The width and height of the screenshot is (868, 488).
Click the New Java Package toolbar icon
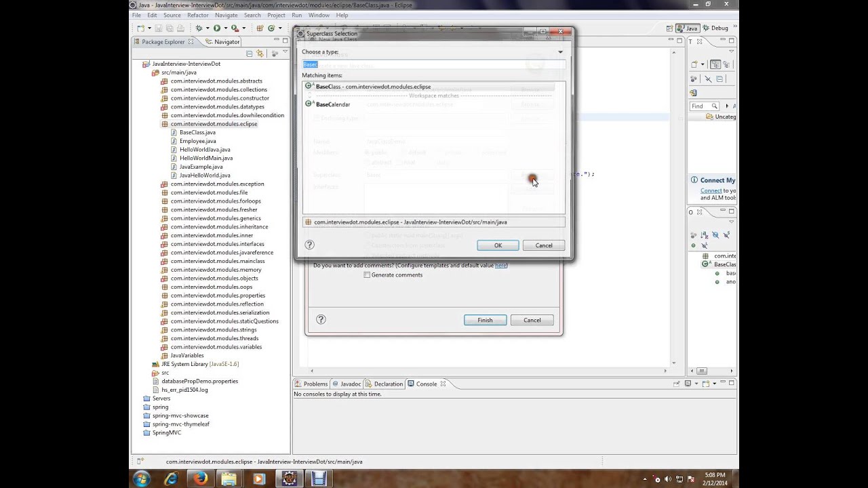(x=260, y=28)
